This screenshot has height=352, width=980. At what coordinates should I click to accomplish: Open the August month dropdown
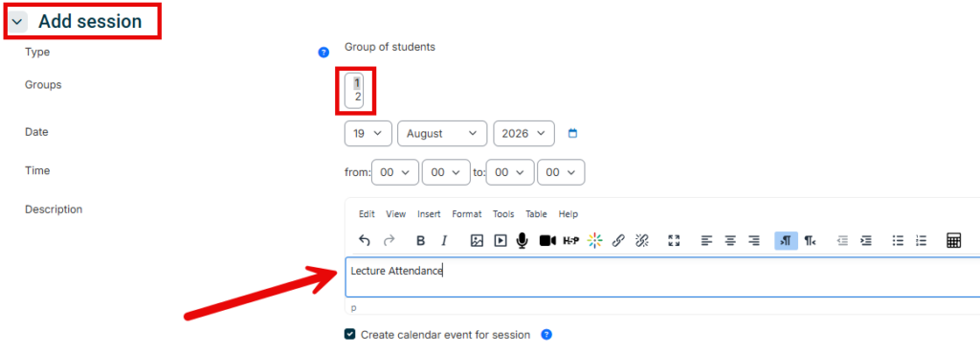click(442, 134)
